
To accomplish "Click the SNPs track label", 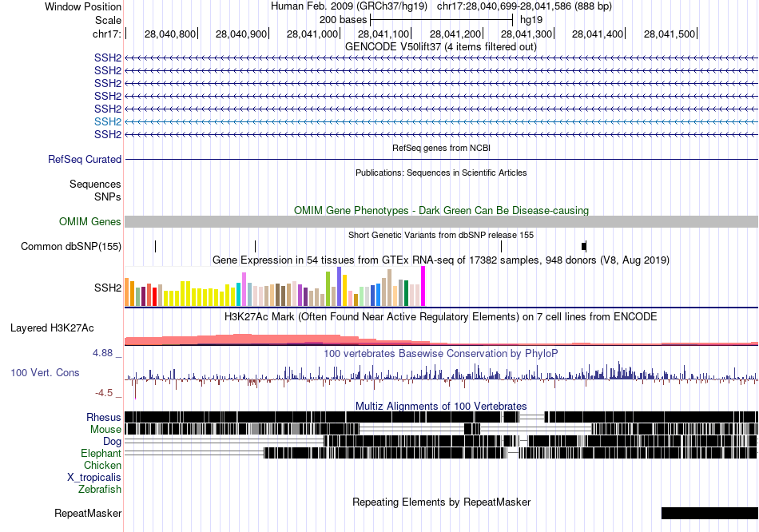I will click(108, 197).
